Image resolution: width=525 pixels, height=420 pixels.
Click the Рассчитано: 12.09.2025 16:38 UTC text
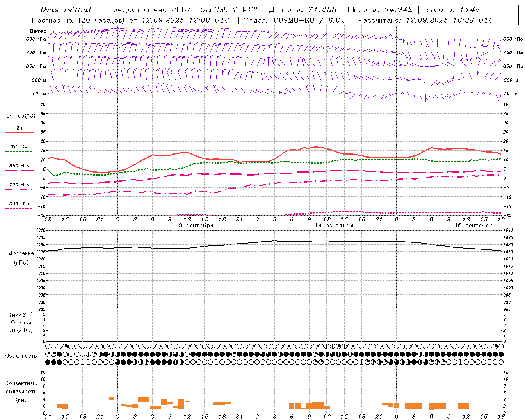(426, 20)
